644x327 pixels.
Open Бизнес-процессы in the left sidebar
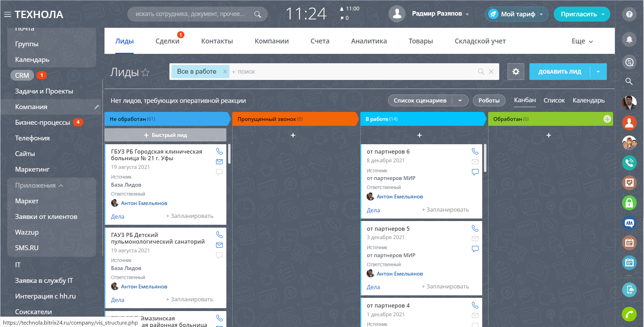click(43, 123)
